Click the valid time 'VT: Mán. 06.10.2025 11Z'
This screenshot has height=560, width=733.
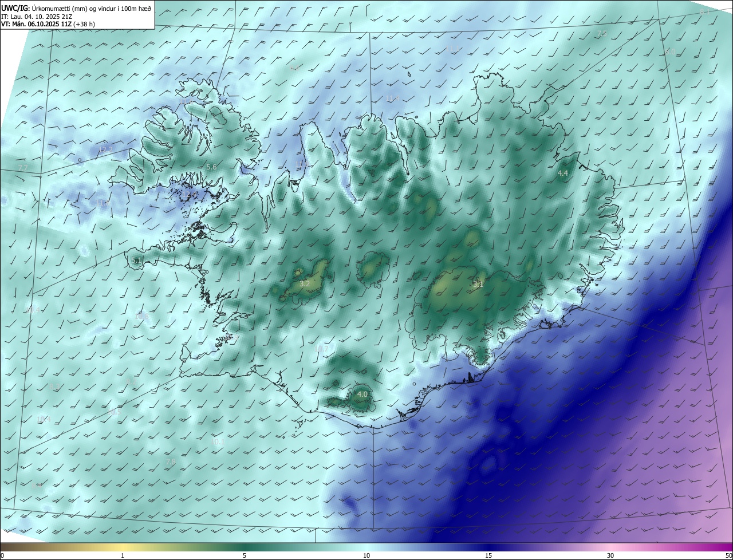pyautogui.click(x=36, y=24)
